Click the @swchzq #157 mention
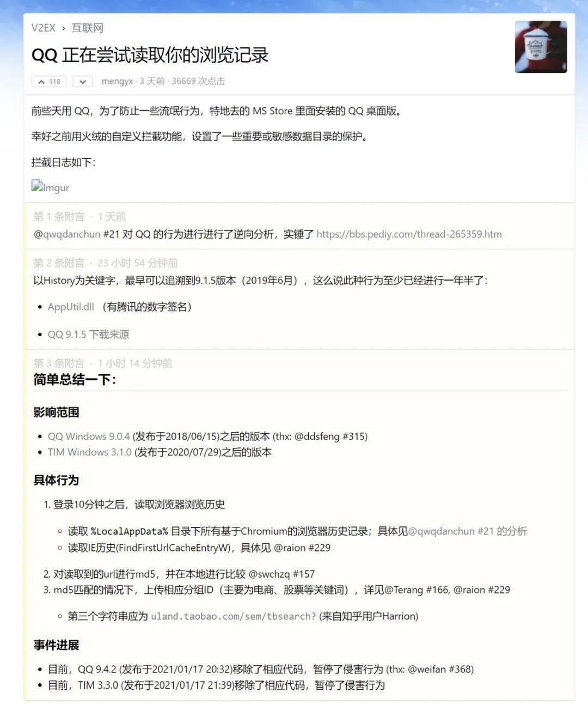 coord(281,574)
